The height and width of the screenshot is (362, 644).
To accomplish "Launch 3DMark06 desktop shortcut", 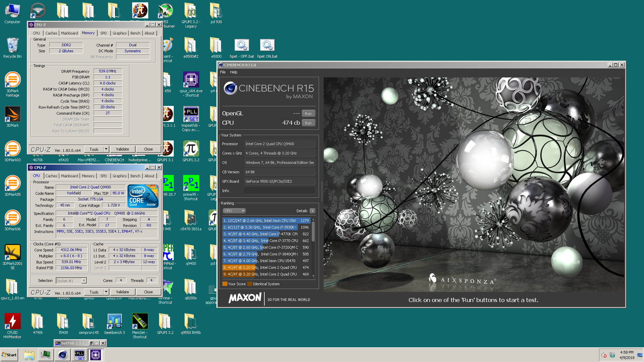I will point(12,220).
